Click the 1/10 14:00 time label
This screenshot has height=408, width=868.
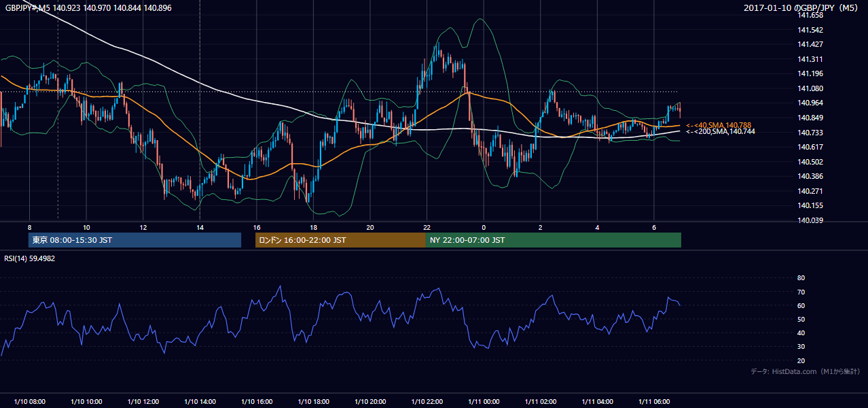click(200, 402)
